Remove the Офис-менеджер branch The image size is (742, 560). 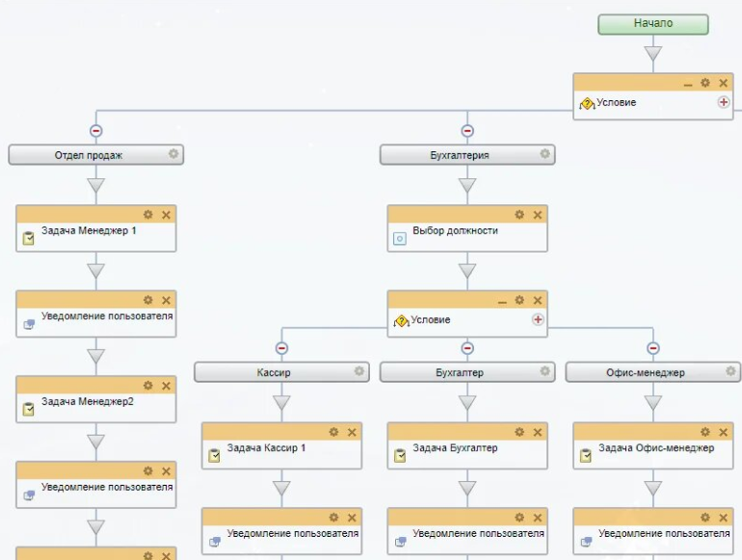point(653,348)
